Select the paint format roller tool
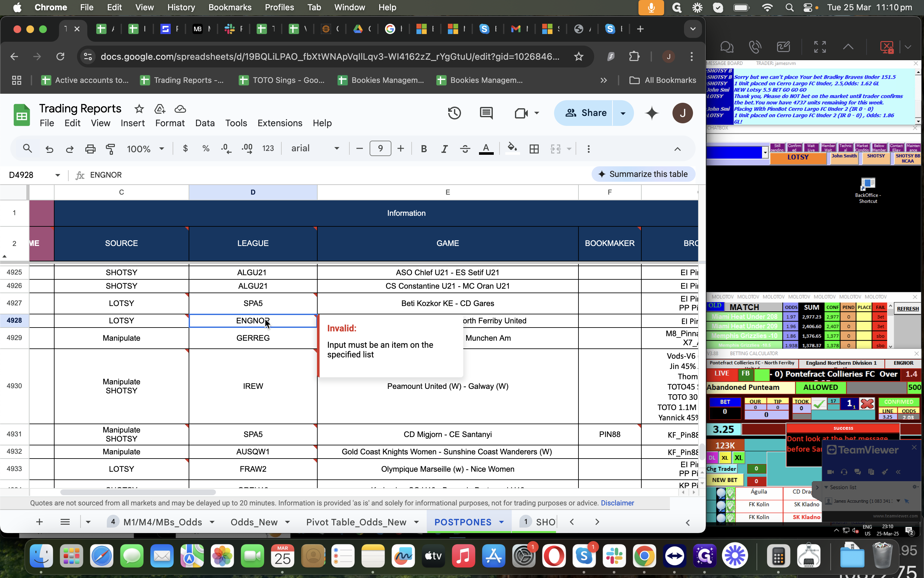 (x=110, y=149)
